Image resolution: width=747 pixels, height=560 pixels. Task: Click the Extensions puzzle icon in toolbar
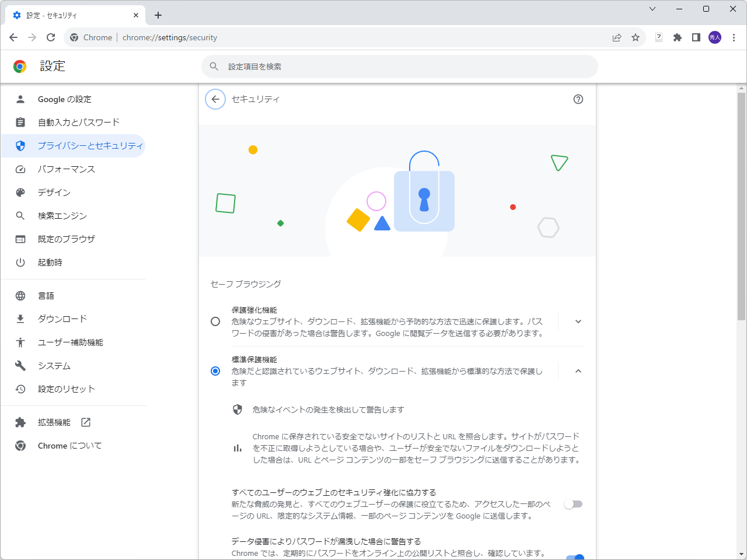[x=677, y=37]
